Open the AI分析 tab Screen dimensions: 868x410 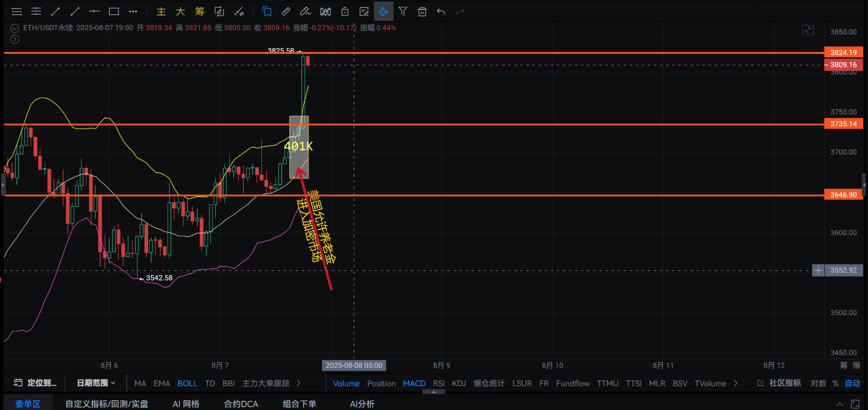(362, 404)
